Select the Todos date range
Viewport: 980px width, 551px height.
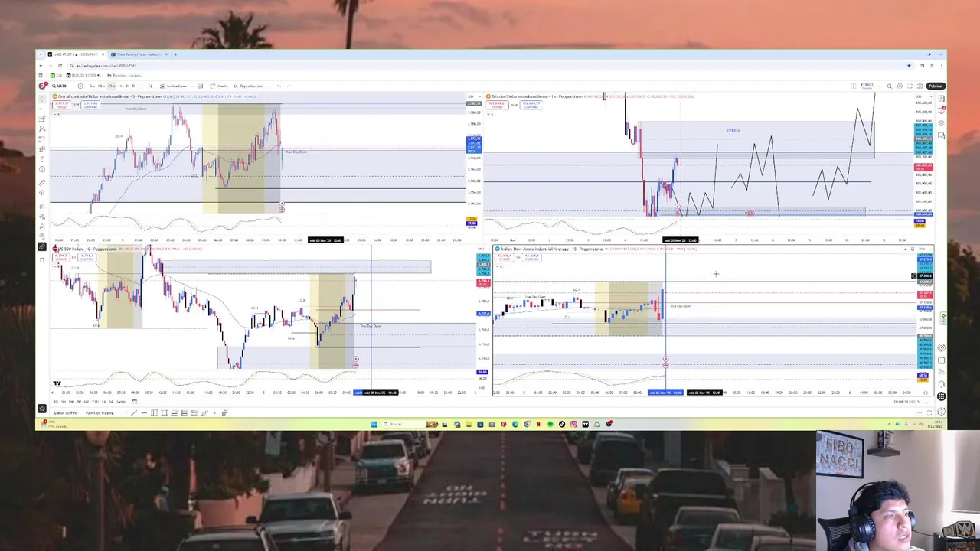click(121, 402)
